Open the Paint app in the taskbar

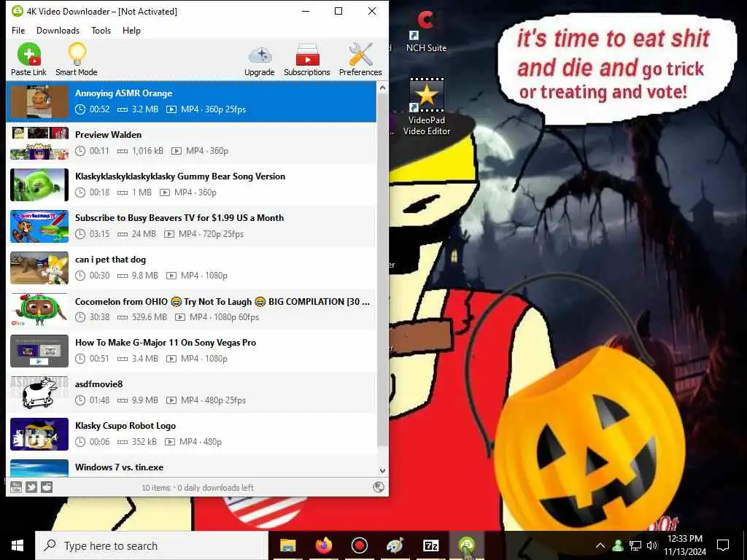(x=395, y=545)
